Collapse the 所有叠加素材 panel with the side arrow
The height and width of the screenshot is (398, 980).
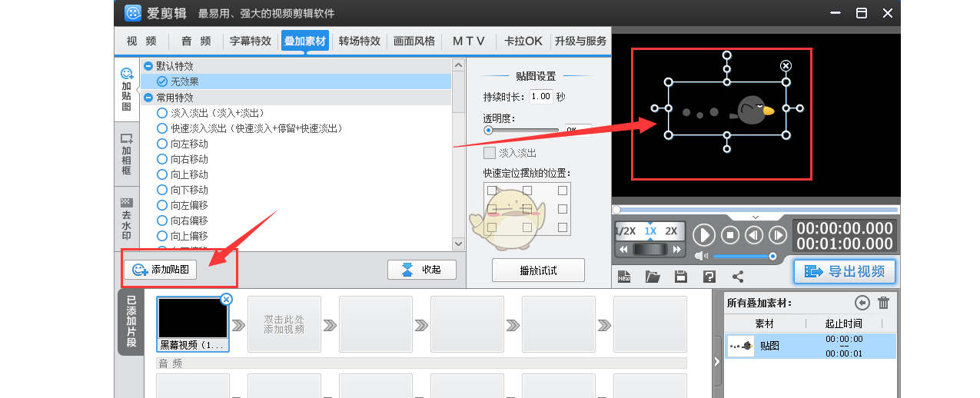coord(717,361)
